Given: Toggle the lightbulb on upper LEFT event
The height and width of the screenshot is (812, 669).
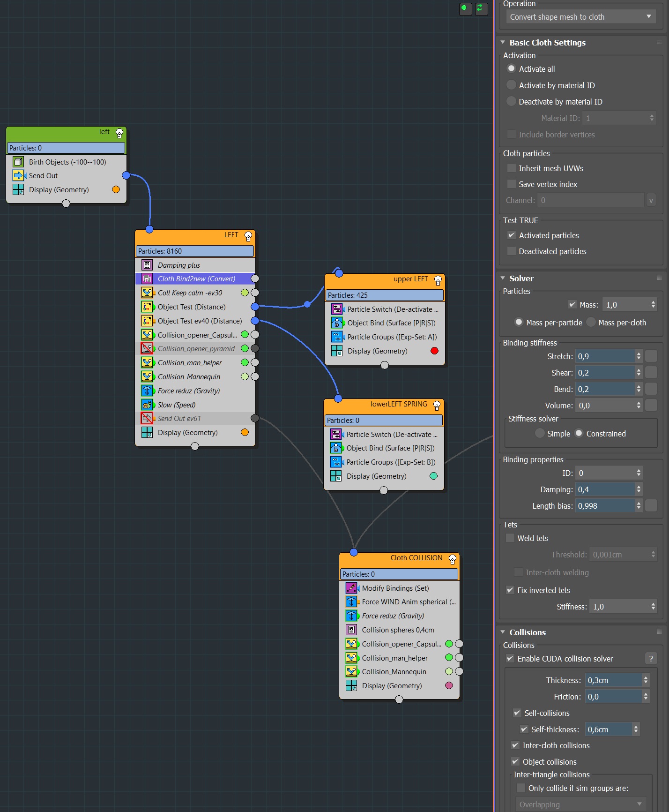Looking at the screenshot, I should [x=438, y=280].
